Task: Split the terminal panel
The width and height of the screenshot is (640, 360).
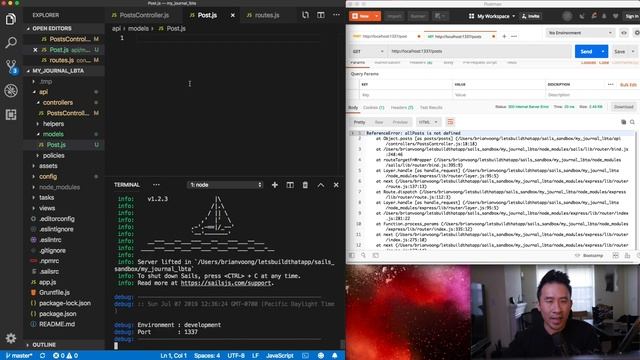Action: (x=290, y=185)
